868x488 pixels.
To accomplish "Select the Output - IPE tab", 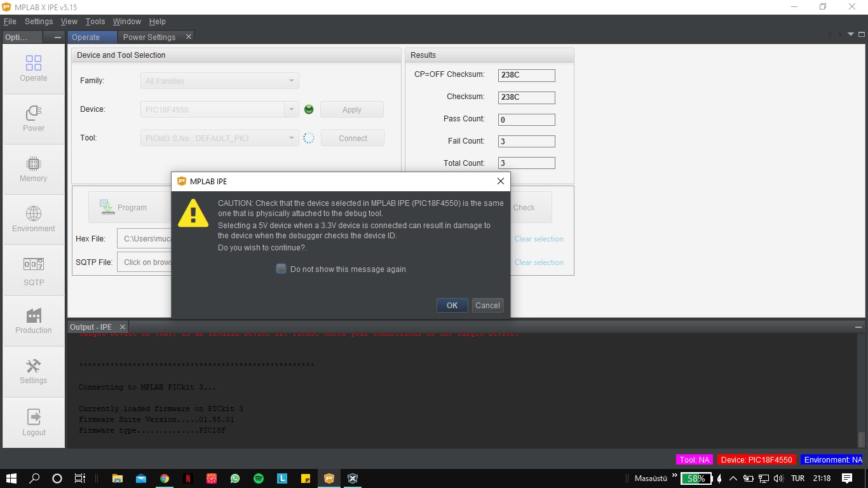I will [91, 327].
